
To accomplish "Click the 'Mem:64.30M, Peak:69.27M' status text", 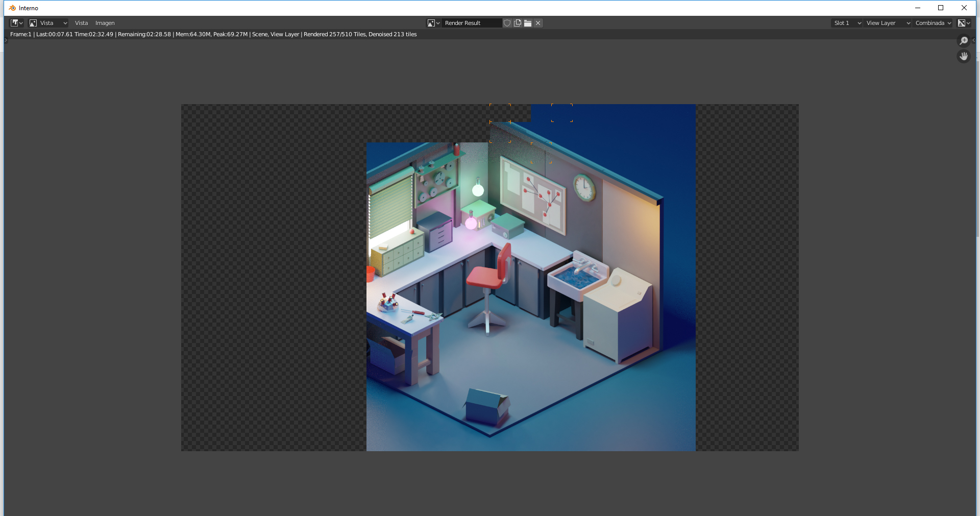I will coord(212,34).
